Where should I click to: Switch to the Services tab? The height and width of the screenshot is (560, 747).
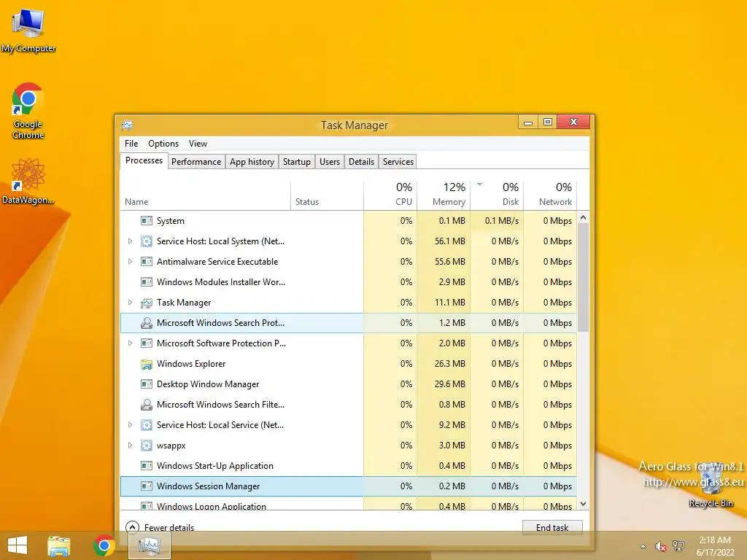point(398,161)
